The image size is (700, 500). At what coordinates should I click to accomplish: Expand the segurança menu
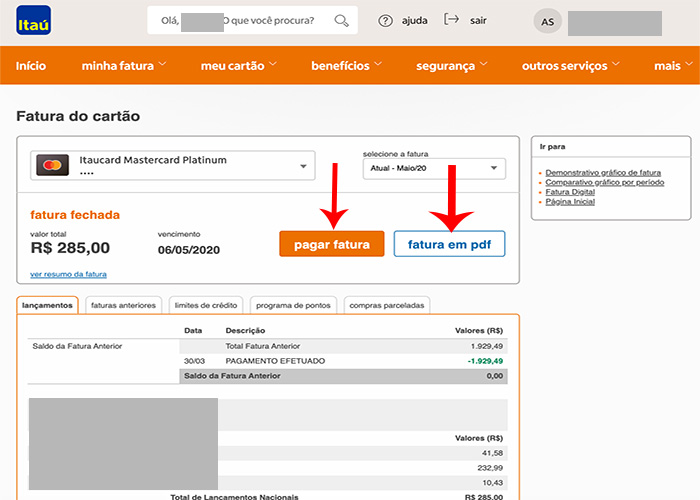point(451,66)
